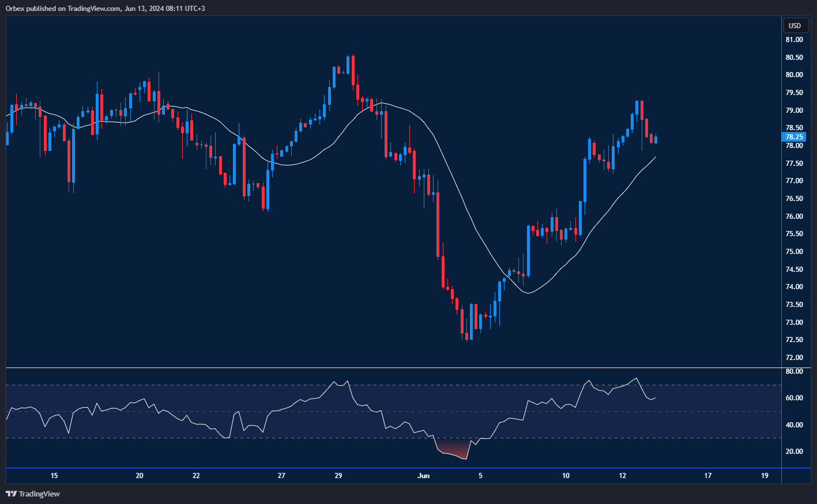The width and height of the screenshot is (817, 504).
Task: Click the 19 date label on the time axis
Action: click(765, 476)
